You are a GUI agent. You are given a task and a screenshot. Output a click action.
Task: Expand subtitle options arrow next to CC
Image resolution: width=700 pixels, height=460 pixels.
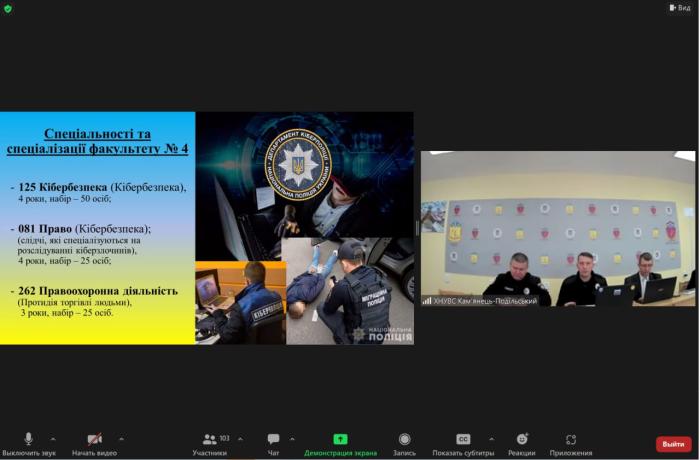(491, 439)
